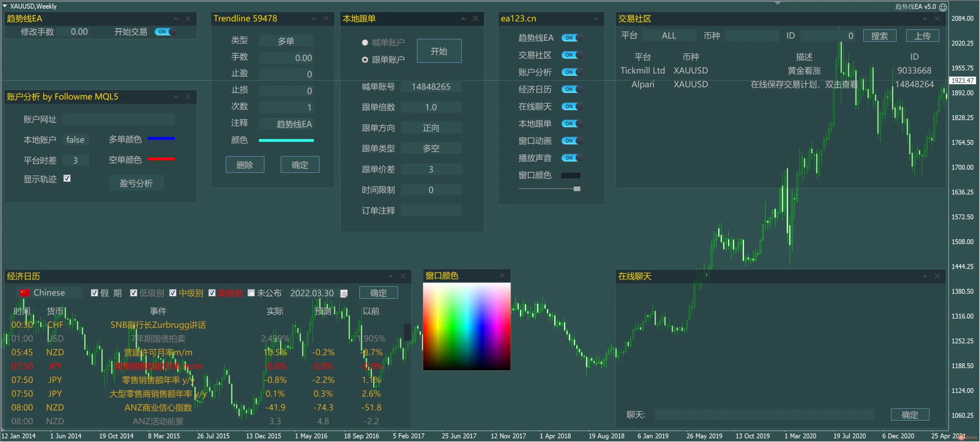Toggle the 窗口动画 switch

coord(572,141)
